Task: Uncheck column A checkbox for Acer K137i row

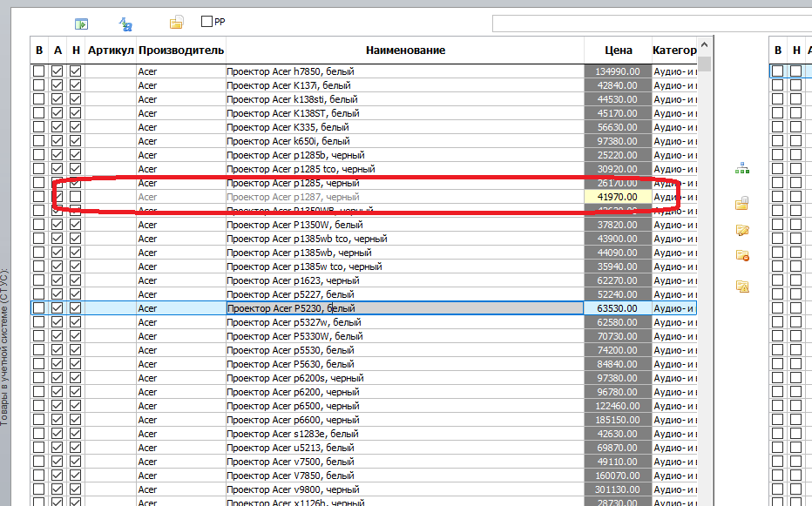Action: (57, 85)
